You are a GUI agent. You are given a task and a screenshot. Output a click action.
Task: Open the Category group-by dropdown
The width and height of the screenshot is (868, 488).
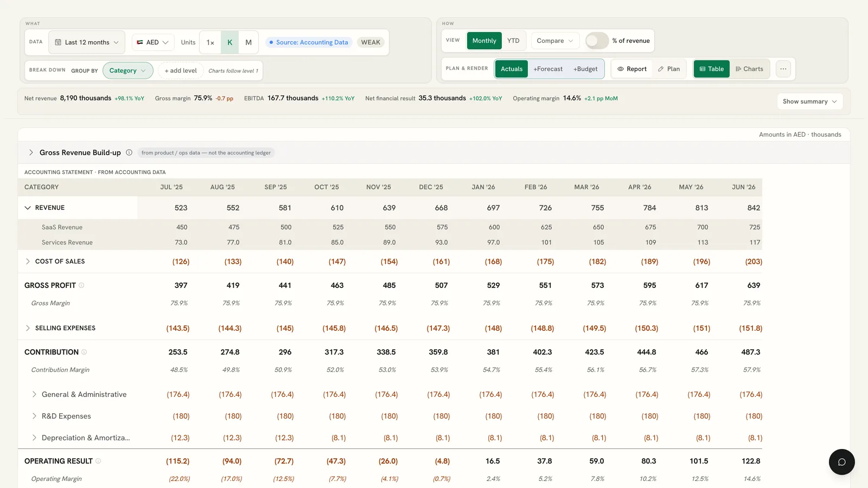click(x=128, y=70)
